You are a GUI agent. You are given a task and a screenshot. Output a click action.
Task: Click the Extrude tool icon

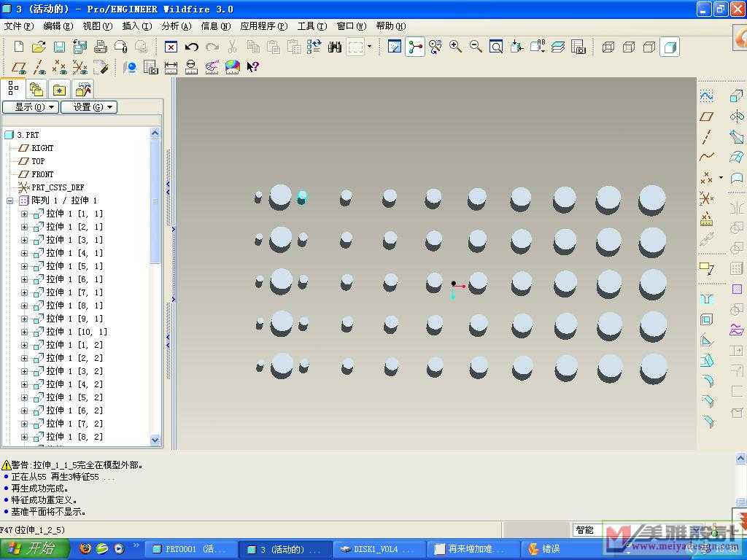pyautogui.click(x=737, y=96)
